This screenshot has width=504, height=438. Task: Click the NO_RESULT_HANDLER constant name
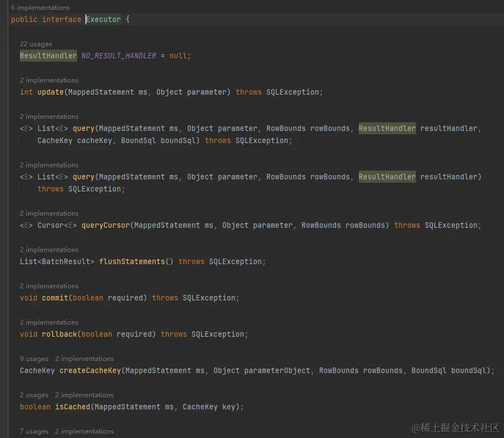pyautogui.click(x=119, y=56)
